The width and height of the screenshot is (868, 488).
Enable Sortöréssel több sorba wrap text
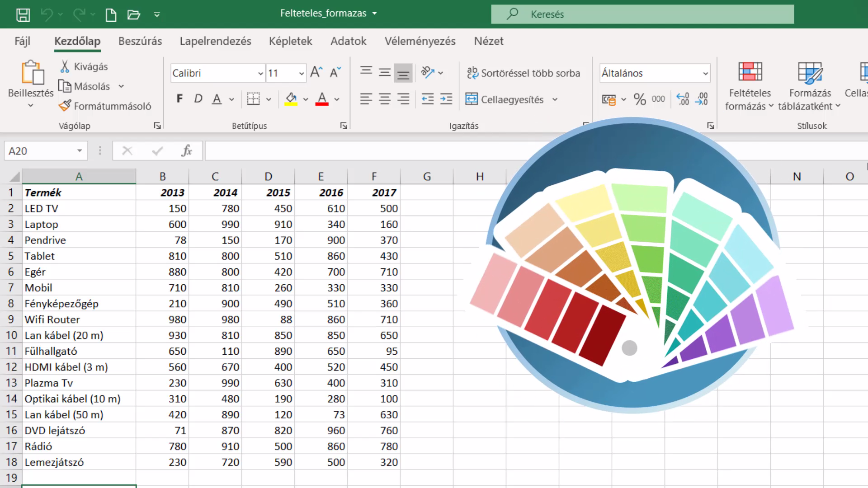524,73
